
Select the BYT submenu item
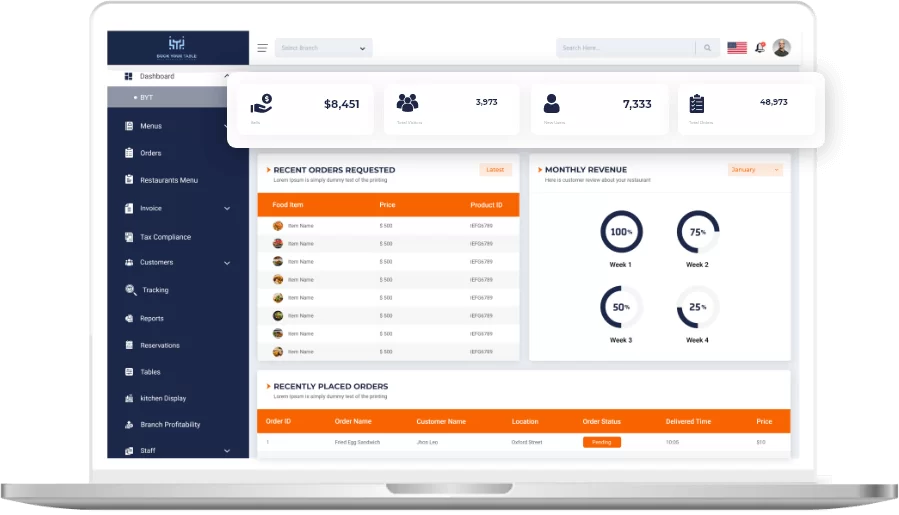146,97
